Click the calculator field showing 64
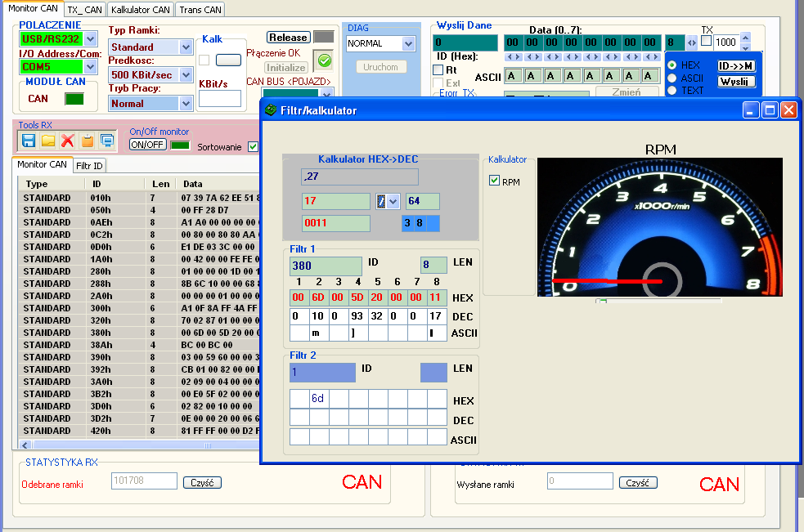 click(x=423, y=201)
